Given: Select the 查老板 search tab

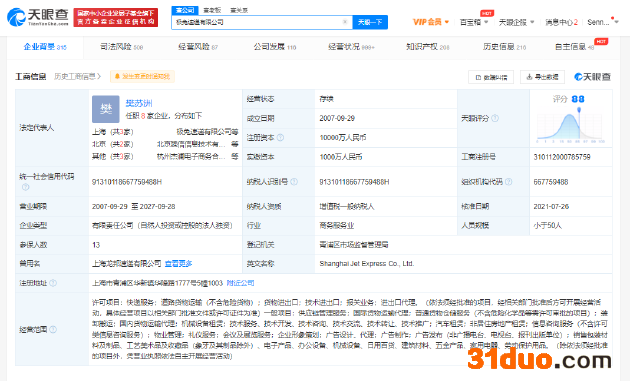Looking at the screenshot, I should pos(212,10).
